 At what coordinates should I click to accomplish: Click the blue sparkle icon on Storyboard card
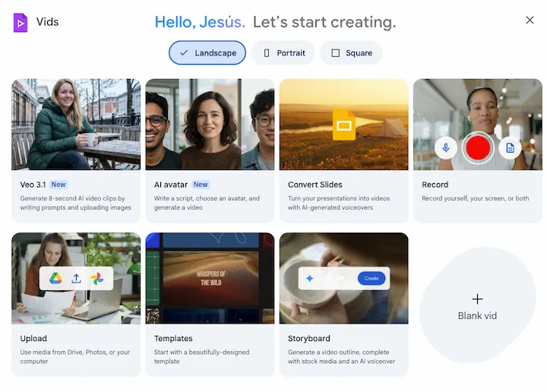(309, 278)
